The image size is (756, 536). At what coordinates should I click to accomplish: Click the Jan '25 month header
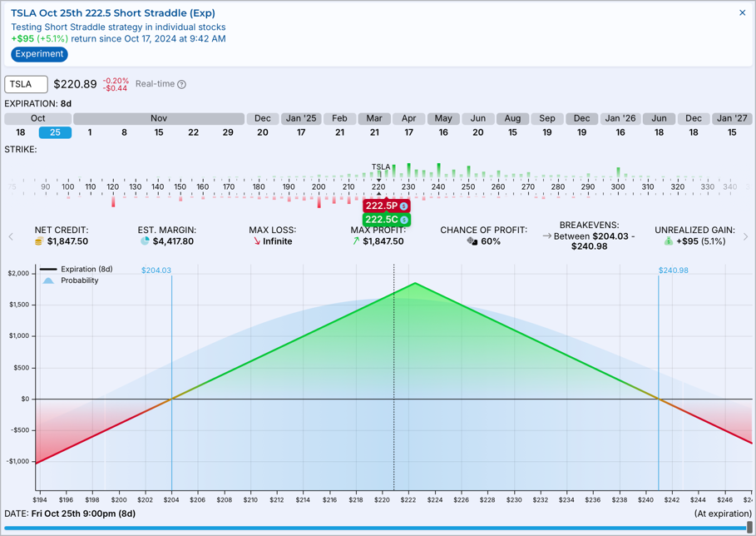pos(301,119)
